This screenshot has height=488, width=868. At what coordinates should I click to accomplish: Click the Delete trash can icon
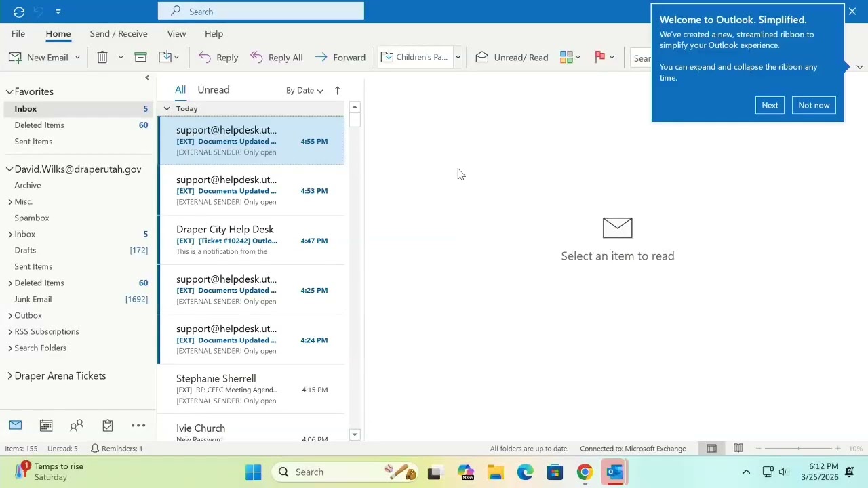pos(102,58)
